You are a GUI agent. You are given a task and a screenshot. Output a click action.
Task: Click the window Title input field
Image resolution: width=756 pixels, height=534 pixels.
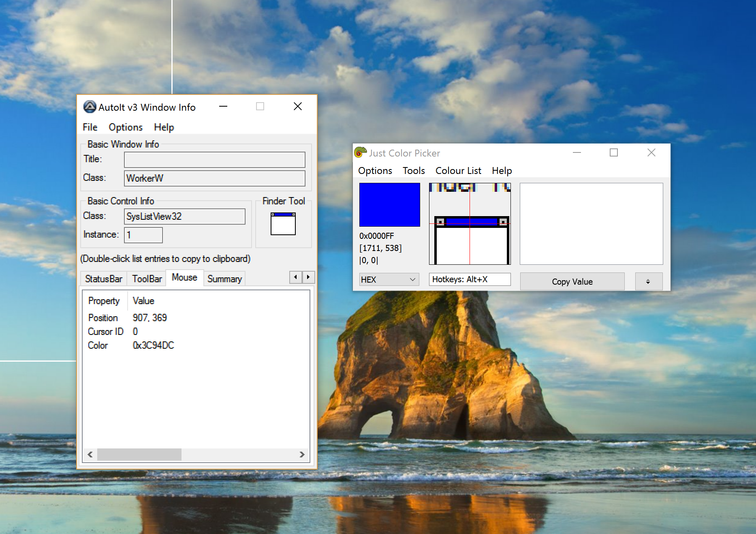pos(214,160)
